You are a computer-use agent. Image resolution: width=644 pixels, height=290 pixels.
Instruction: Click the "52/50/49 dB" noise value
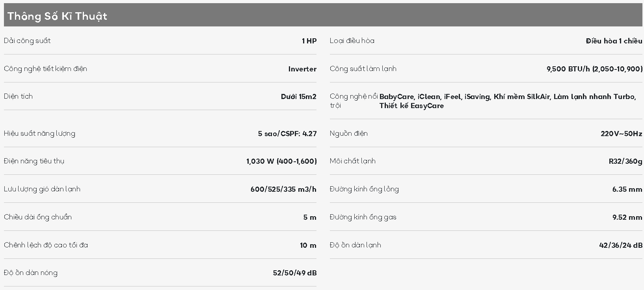tap(294, 273)
